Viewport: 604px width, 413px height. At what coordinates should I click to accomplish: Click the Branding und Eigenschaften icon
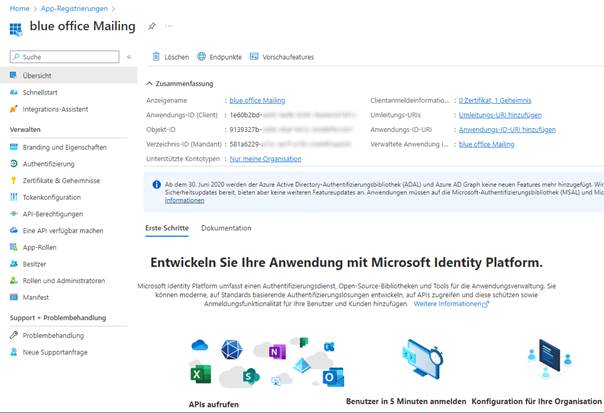pos(14,147)
